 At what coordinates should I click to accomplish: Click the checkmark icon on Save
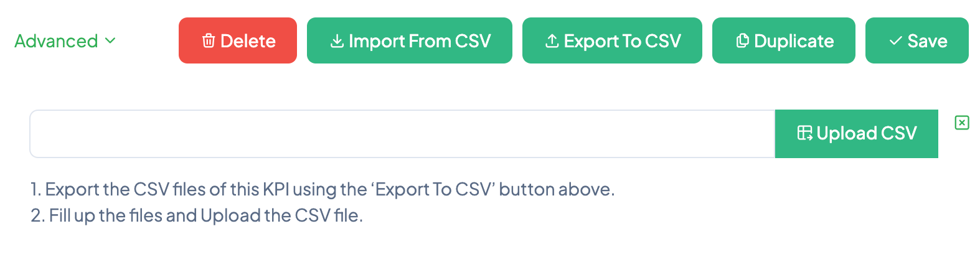(x=896, y=41)
